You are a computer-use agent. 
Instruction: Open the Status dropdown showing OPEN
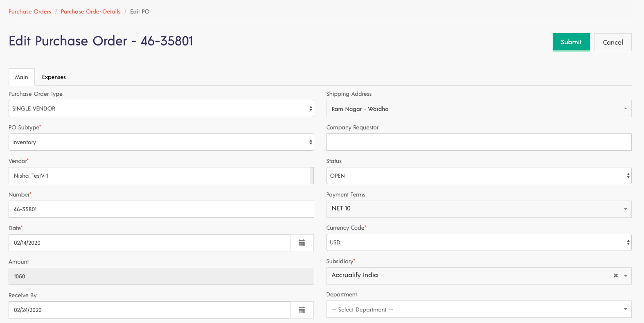pos(479,176)
